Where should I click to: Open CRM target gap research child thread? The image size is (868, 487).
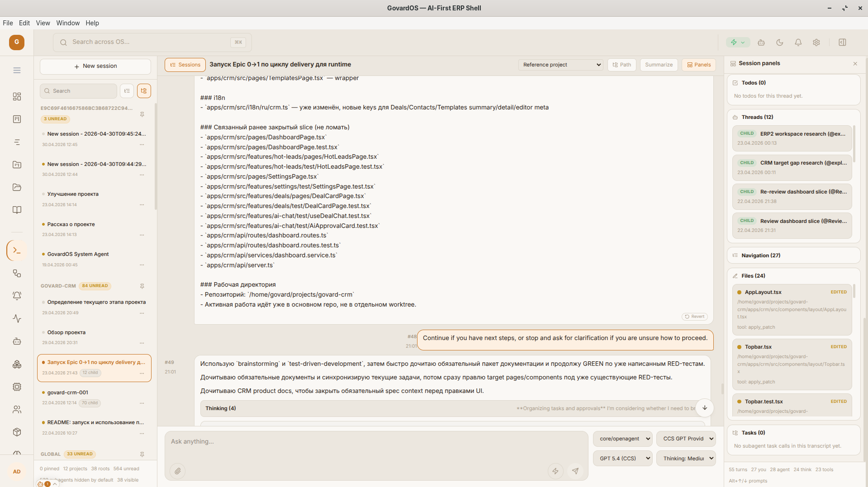coord(792,168)
